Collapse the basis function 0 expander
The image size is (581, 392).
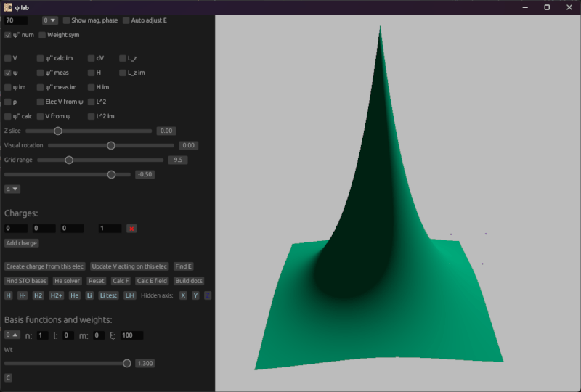(12, 335)
